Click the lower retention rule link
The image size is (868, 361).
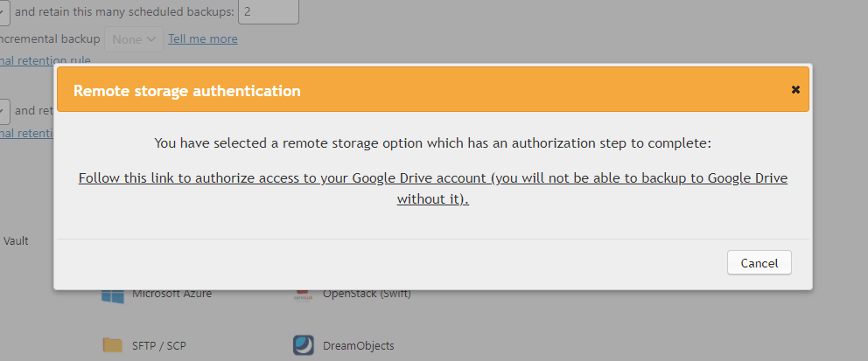tap(26, 133)
